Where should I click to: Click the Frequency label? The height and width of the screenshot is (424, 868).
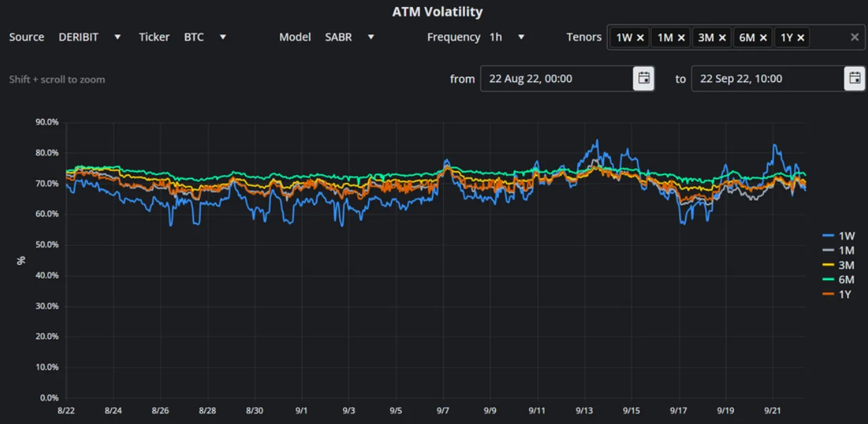(453, 37)
